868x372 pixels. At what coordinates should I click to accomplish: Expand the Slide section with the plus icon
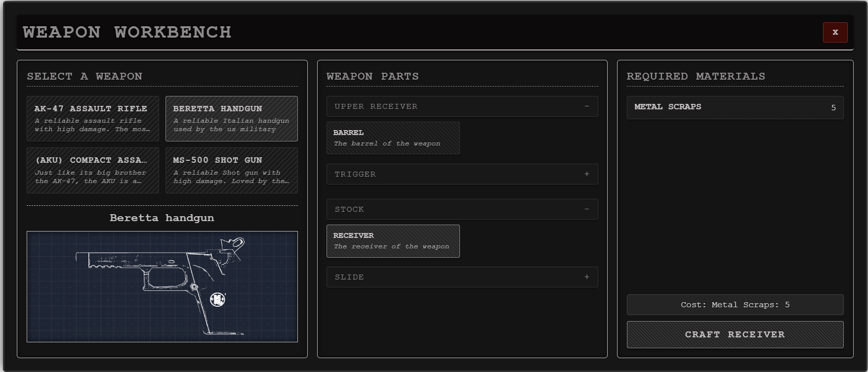tap(586, 277)
